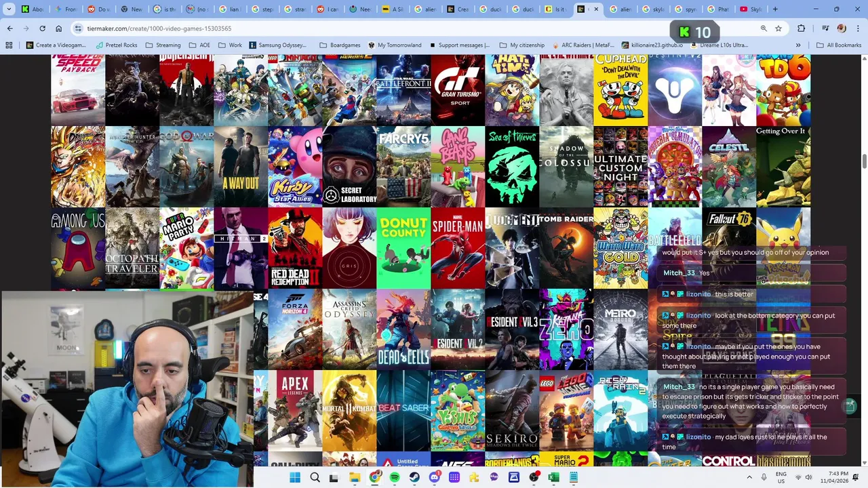Reload the TierMaker page
868x488 pixels.
(x=42, y=28)
